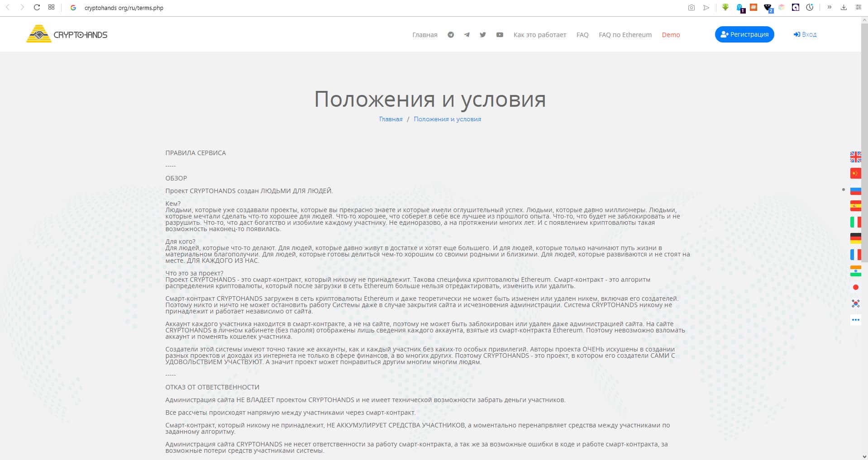
Task: Go back to the previous page
Action: pyautogui.click(x=8, y=7)
